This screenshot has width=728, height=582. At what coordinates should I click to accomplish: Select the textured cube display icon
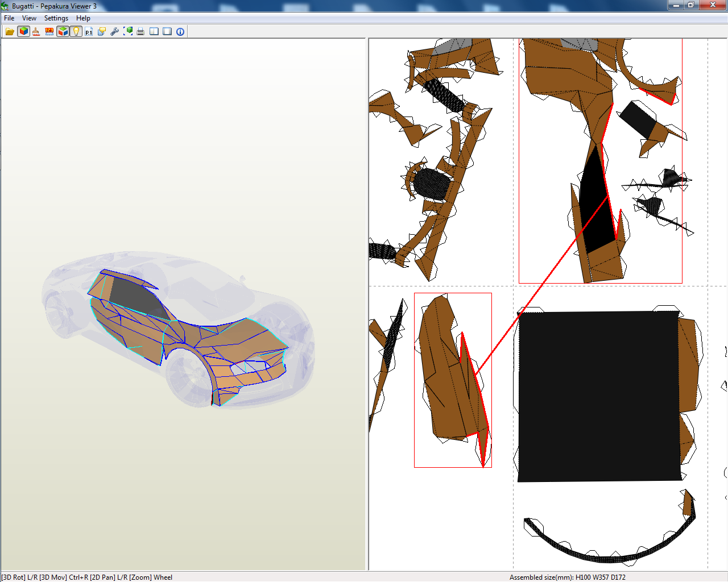click(23, 31)
